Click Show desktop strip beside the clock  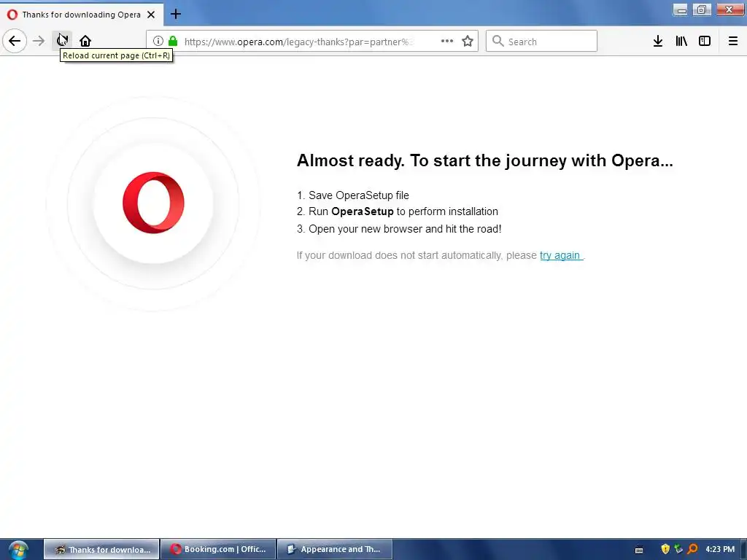point(743,550)
